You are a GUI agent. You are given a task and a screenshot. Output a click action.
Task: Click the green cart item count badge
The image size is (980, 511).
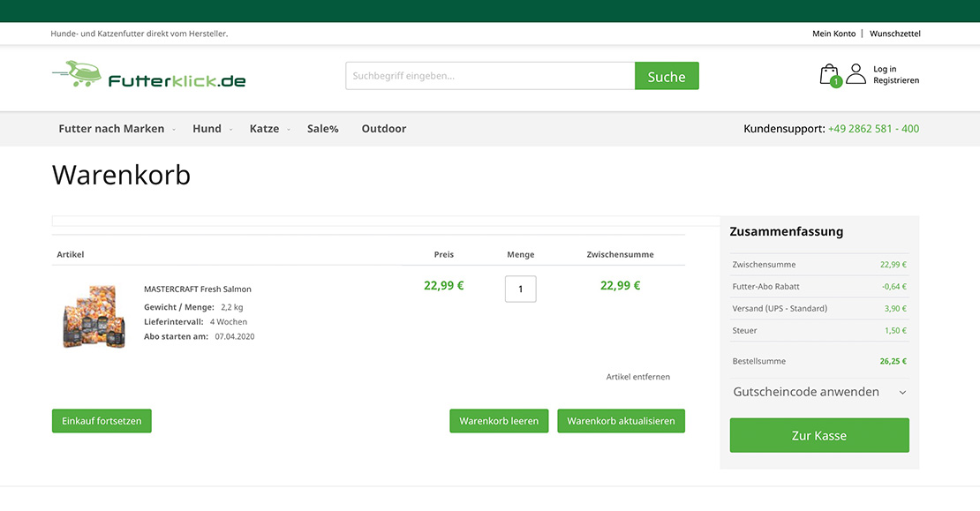click(x=835, y=82)
